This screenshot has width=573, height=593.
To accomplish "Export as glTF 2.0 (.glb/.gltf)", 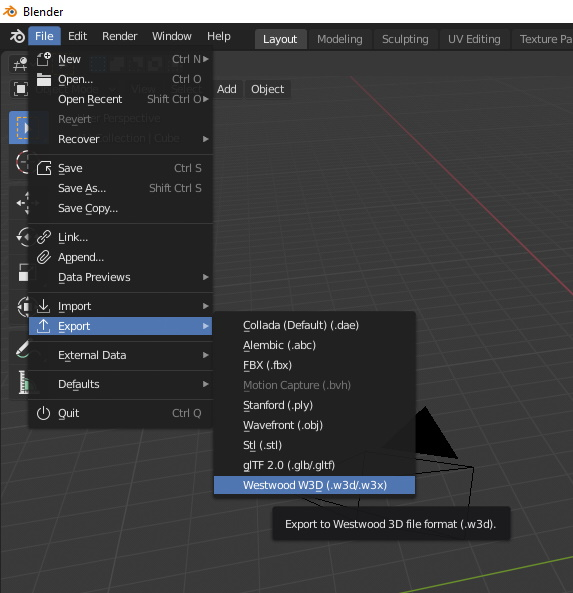I will 314,465.
